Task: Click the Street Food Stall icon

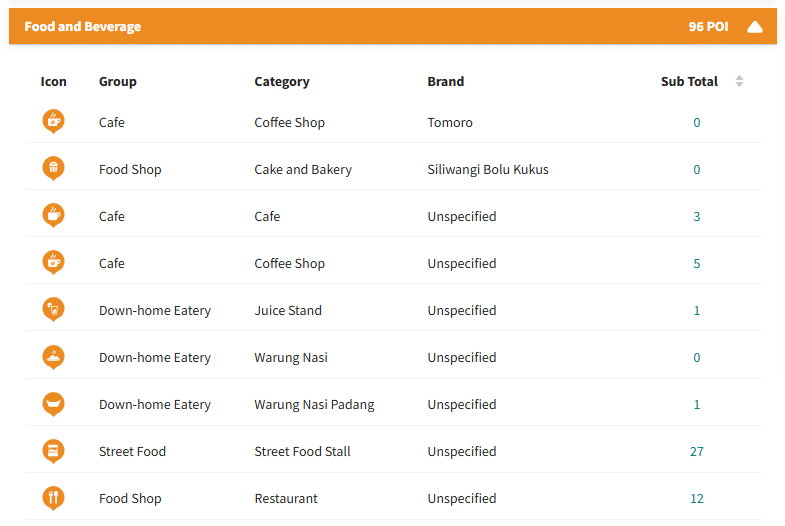Action: tap(53, 451)
